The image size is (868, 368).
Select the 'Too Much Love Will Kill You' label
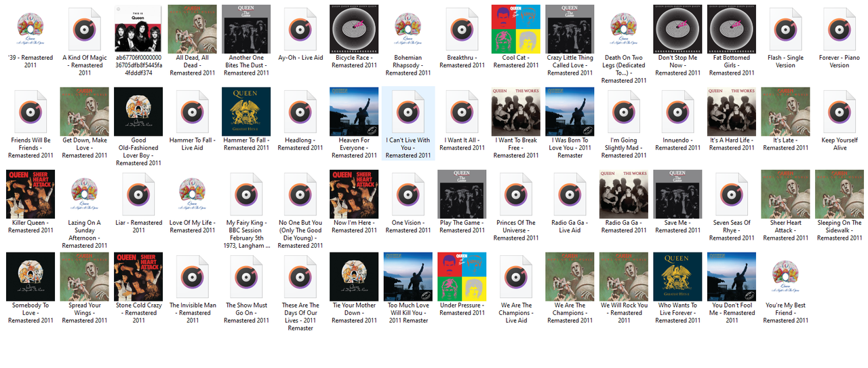click(408, 313)
